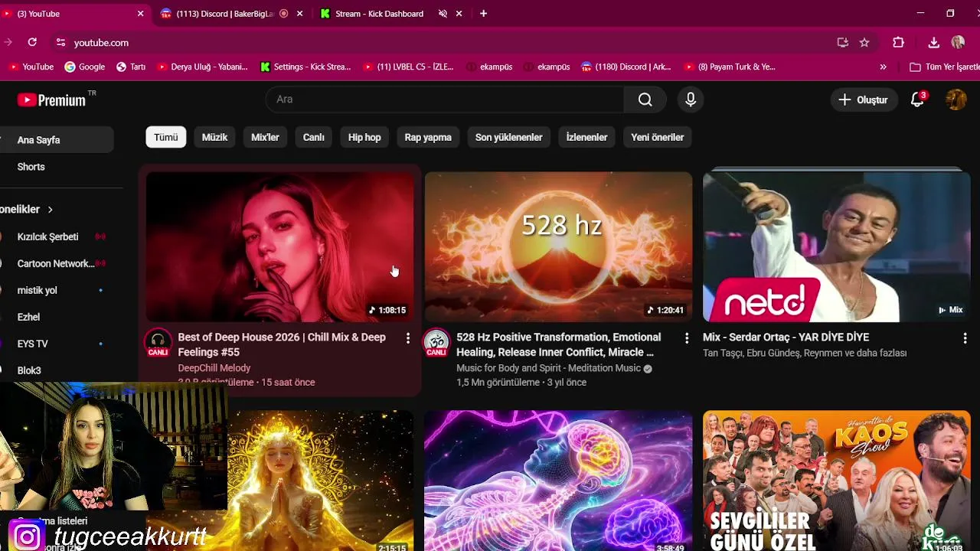Open the notifications bell
The width and height of the screenshot is (980, 551).
click(917, 99)
